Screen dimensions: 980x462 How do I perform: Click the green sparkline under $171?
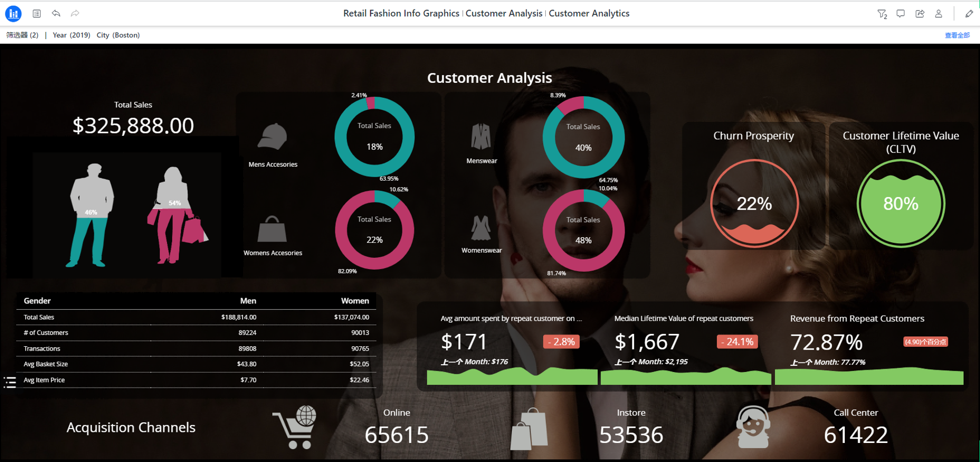tap(512, 376)
